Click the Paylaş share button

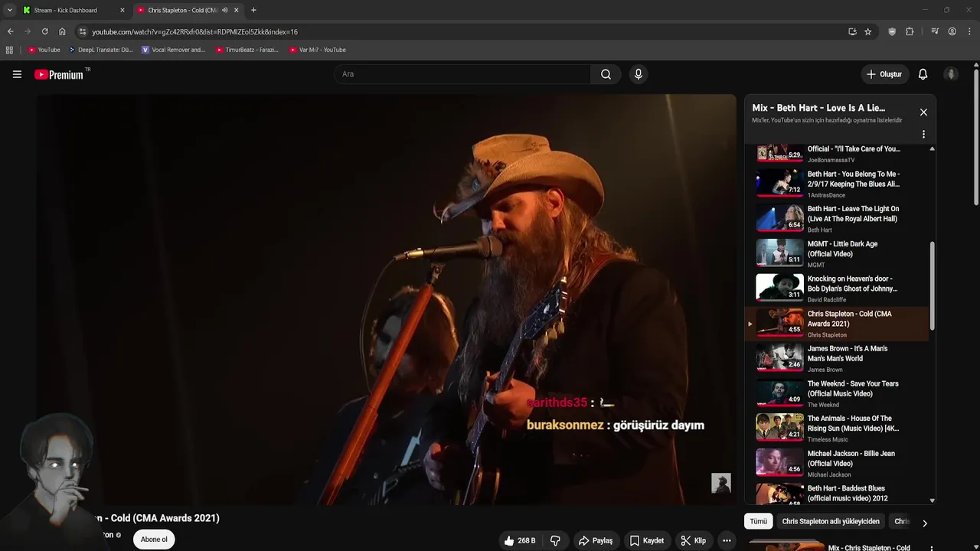tap(595, 540)
